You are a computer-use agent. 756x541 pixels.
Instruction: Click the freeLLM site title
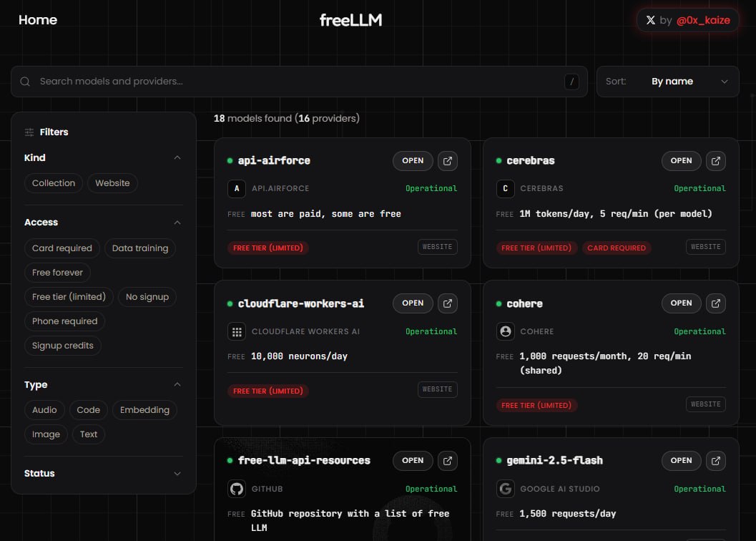[350, 20]
